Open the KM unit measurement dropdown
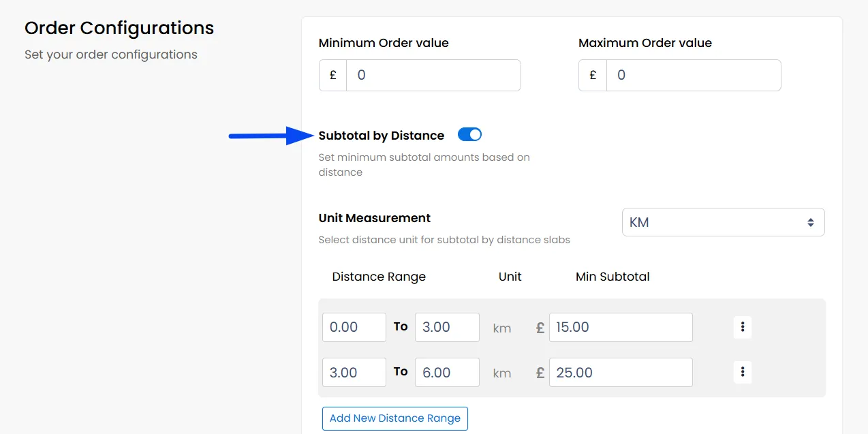This screenshot has height=434, width=868. [723, 222]
